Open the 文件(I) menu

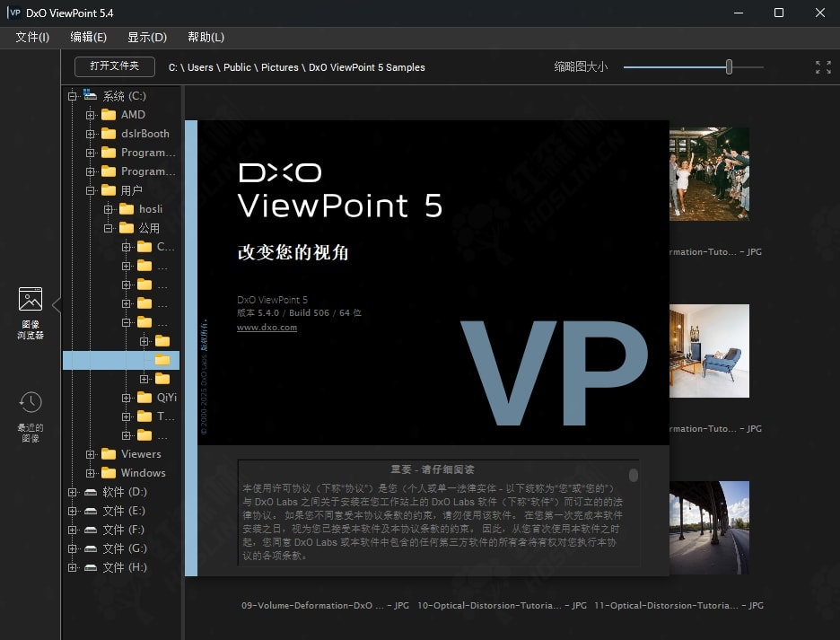tap(32, 37)
